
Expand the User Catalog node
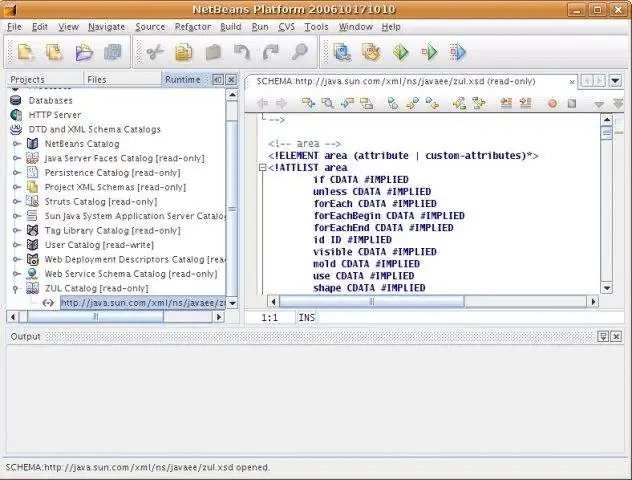(x=16, y=245)
